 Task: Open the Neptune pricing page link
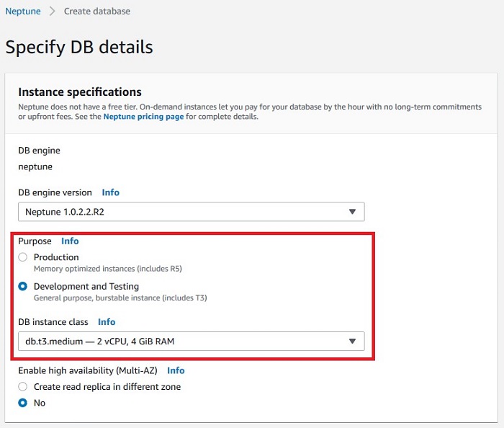pyautogui.click(x=143, y=117)
